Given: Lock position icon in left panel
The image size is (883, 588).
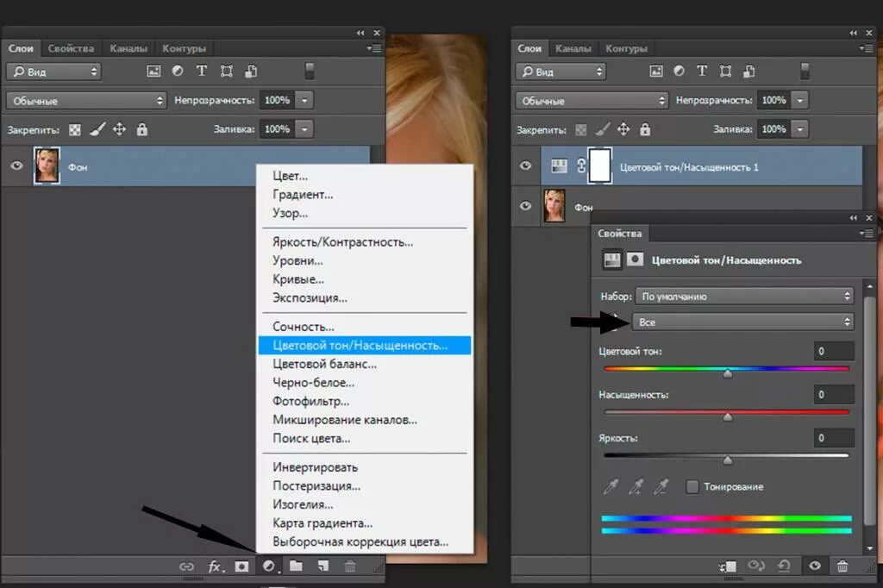Looking at the screenshot, I should click(x=119, y=129).
